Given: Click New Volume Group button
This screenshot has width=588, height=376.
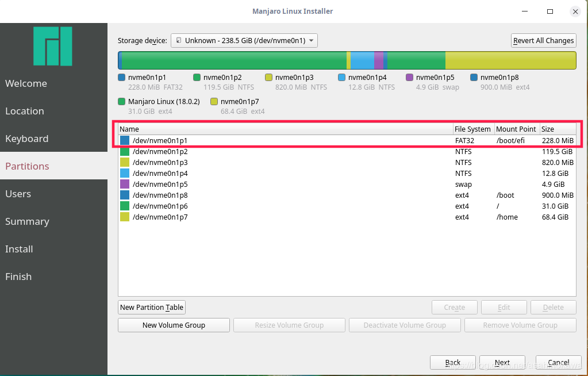Looking at the screenshot, I should (174, 325).
